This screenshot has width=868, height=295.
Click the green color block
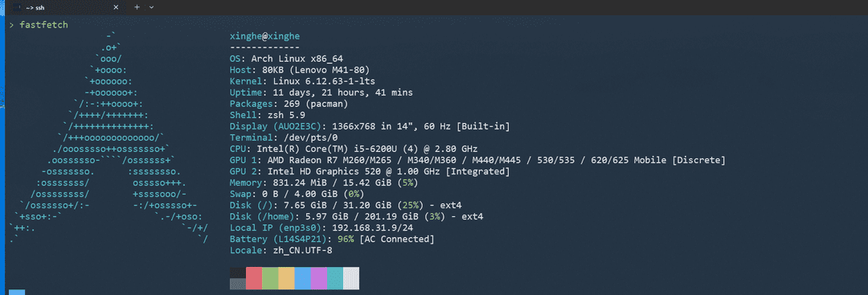coord(270,278)
